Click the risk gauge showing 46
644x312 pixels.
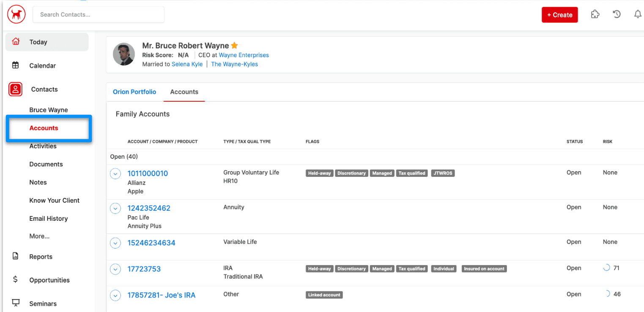point(607,294)
